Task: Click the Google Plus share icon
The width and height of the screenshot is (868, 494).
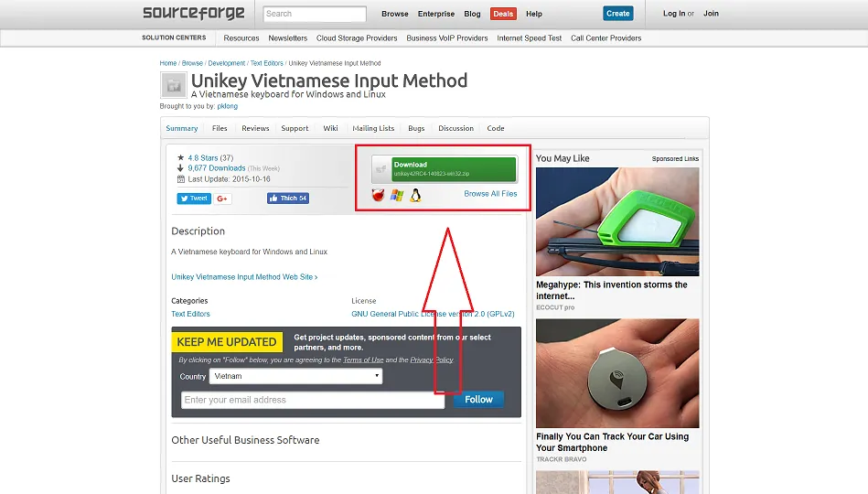Action: coord(222,199)
